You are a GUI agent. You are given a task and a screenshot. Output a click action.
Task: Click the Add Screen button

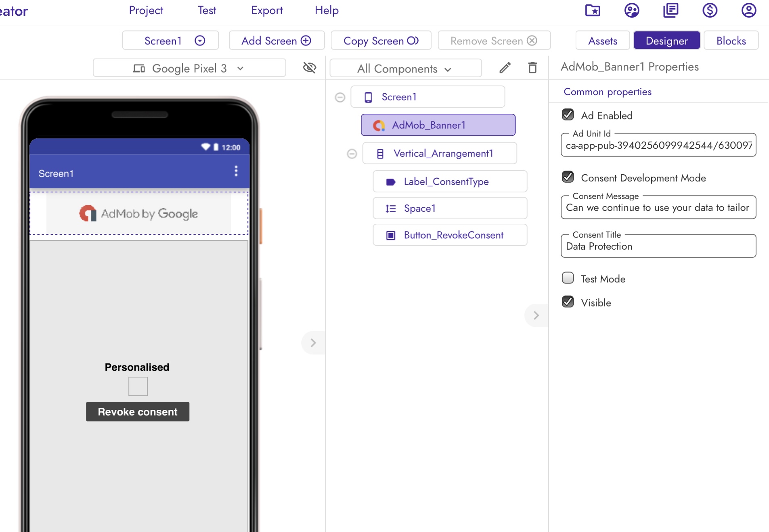click(277, 41)
